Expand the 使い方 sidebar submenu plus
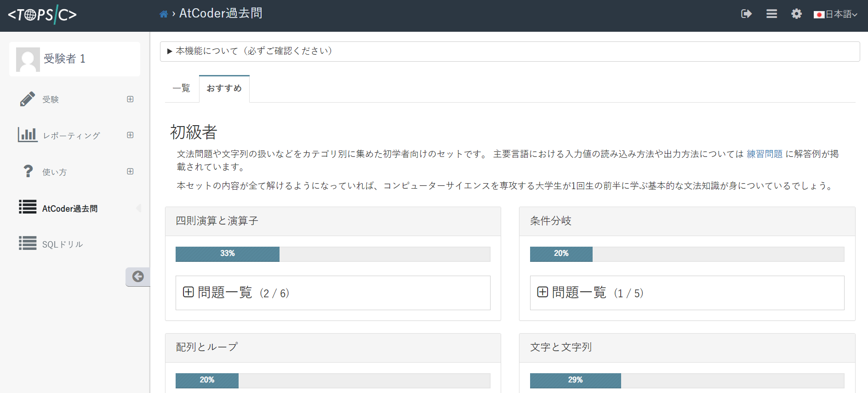This screenshot has width=868, height=393. click(130, 171)
